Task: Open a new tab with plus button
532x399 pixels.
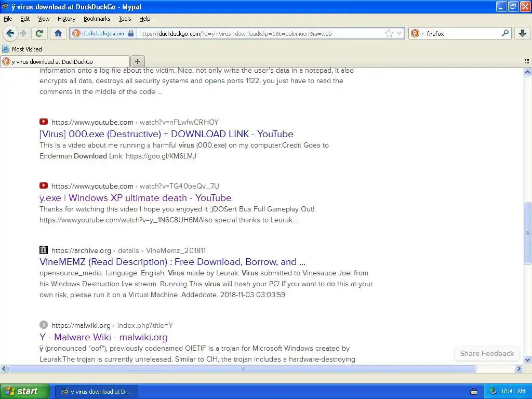Action: coord(137,61)
